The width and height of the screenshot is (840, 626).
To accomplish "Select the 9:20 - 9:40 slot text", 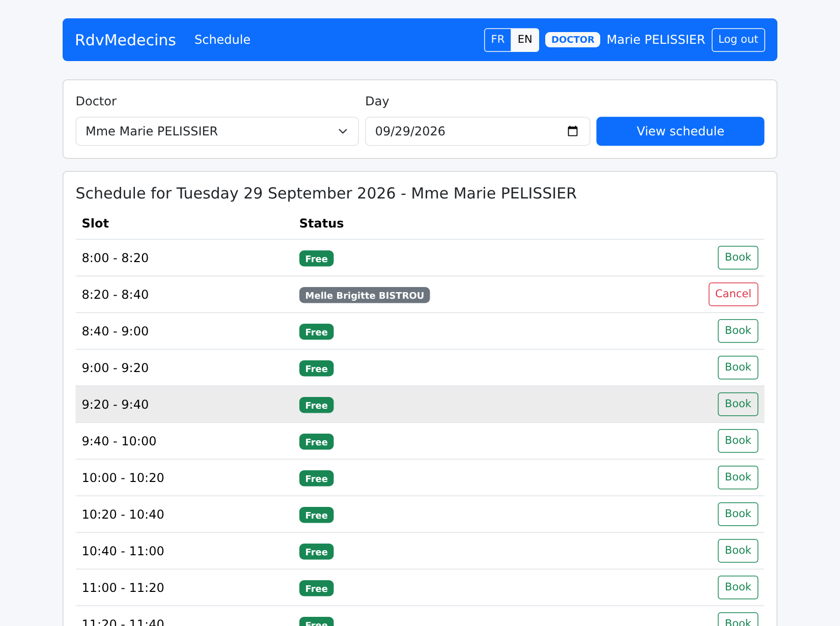I will 115,405.
